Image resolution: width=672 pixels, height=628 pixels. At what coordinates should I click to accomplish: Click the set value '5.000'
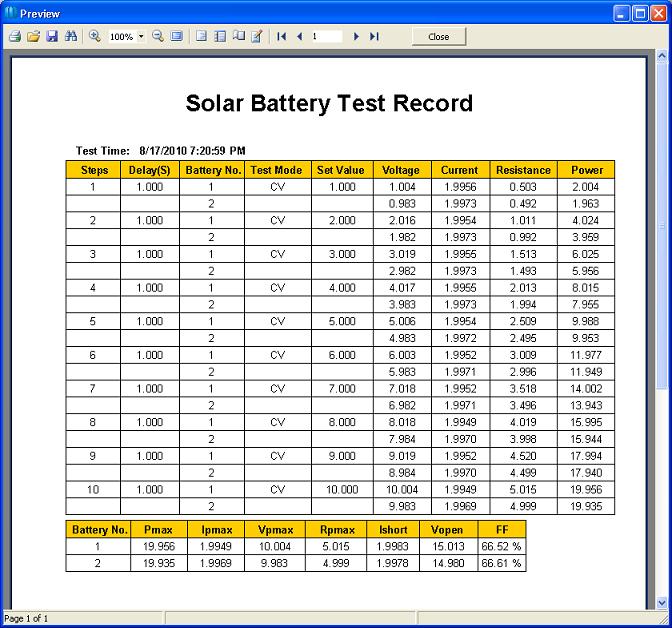coord(342,321)
